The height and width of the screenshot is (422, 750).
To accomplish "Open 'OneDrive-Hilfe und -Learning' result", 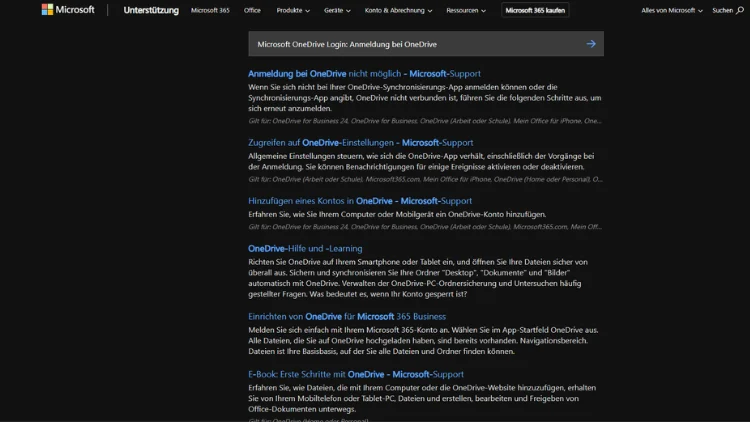I will point(305,249).
